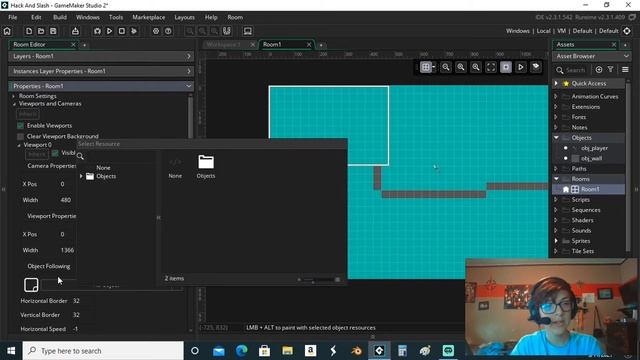Open the Asset Browser hamburger menu
The width and height of the screenshot is (640, 360).
[x=625, y=70]
